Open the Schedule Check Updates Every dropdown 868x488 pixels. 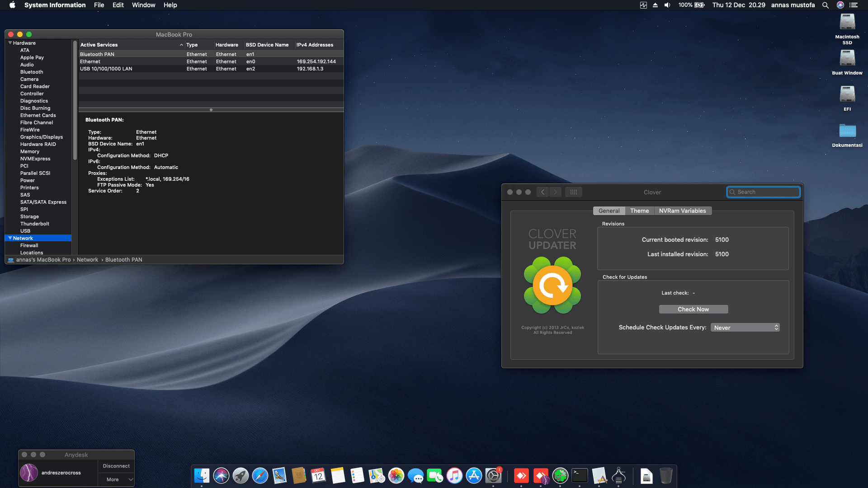coord(745,328)
